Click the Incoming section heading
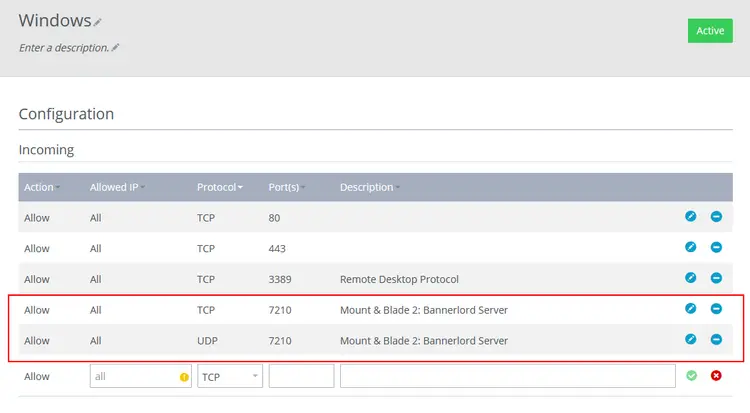 (46, 150)
